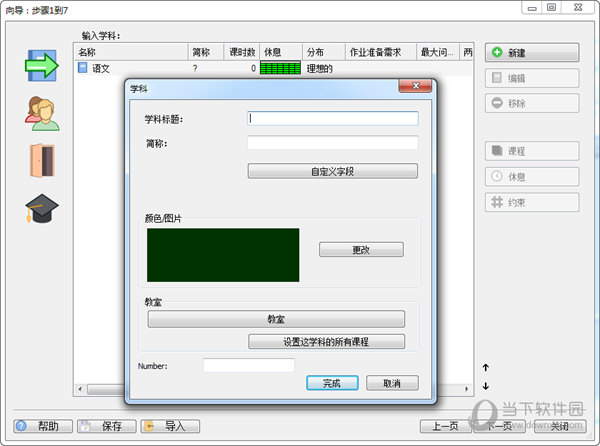
Task: Click the 休息 clock button in sidebar
Action: click(x=532, y=176)
